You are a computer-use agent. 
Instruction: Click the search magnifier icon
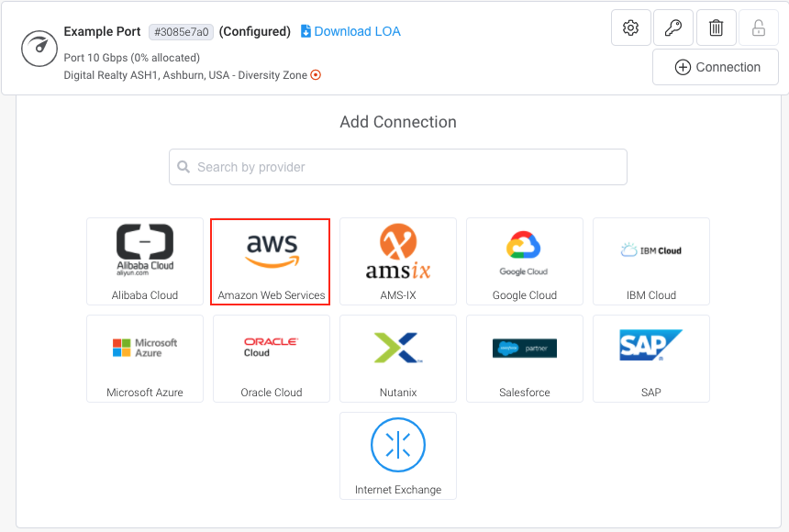coord(183,167)
